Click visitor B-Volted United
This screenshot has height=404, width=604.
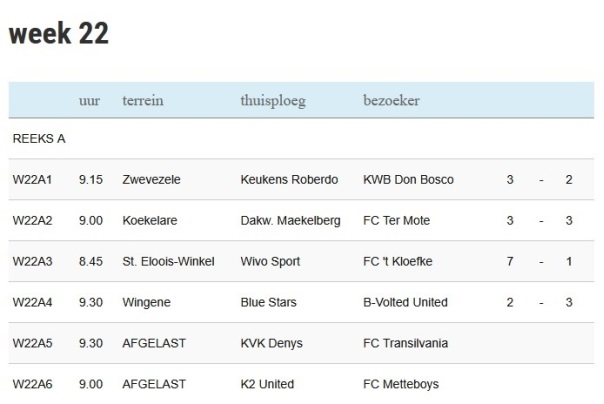405,302
